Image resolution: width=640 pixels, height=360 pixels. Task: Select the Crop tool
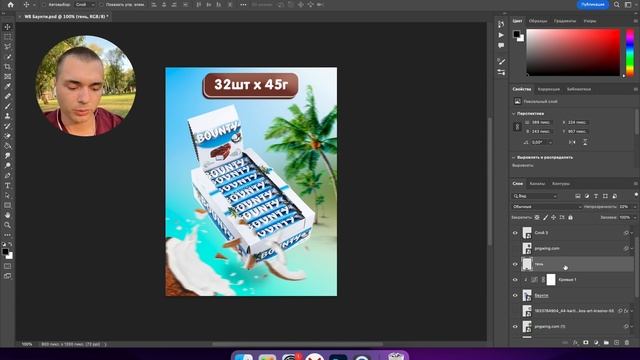tap(7, 67)
